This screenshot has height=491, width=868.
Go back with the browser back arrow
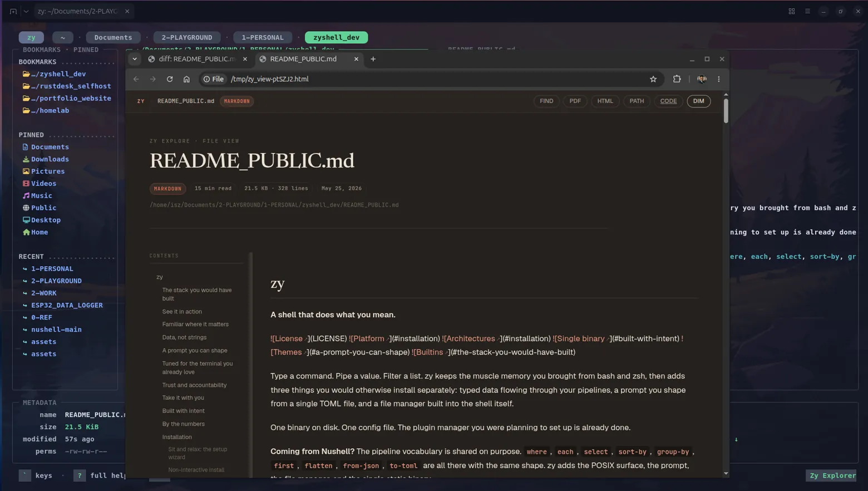point(136,79)
